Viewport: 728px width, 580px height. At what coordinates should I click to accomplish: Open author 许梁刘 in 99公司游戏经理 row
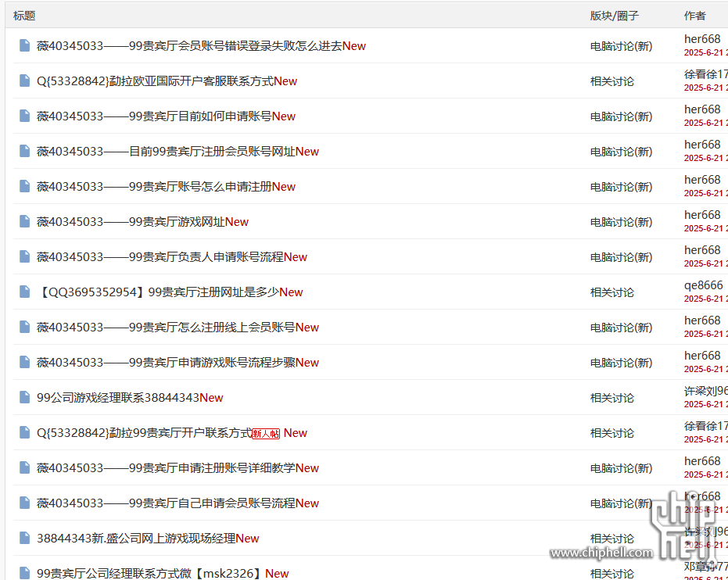tap(705, 391)
